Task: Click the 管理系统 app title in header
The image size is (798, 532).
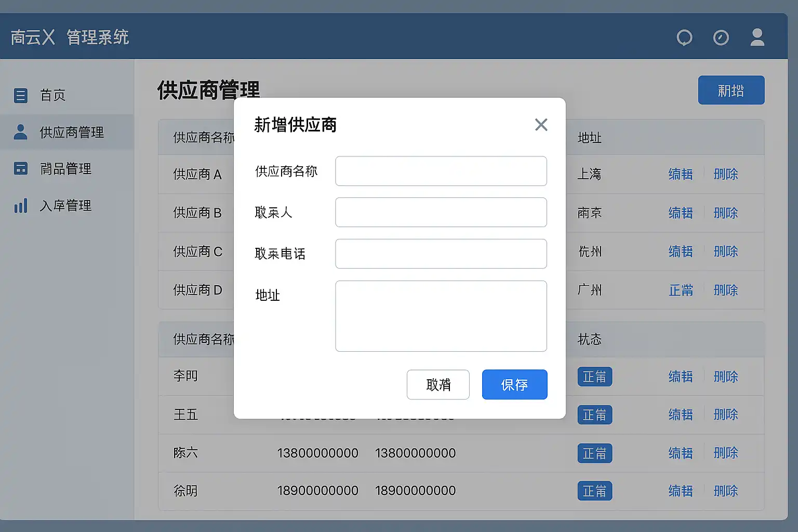Action: tap(98, 37)
